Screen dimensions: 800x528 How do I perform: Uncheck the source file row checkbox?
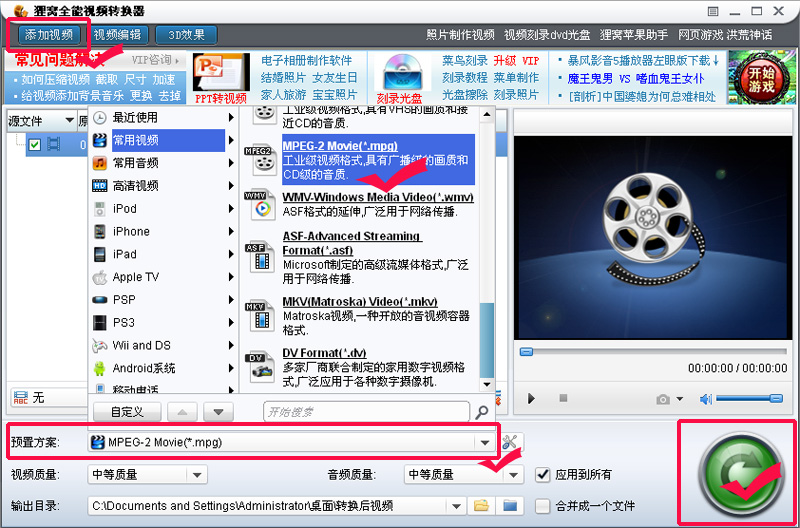click(x=35, y=145)
